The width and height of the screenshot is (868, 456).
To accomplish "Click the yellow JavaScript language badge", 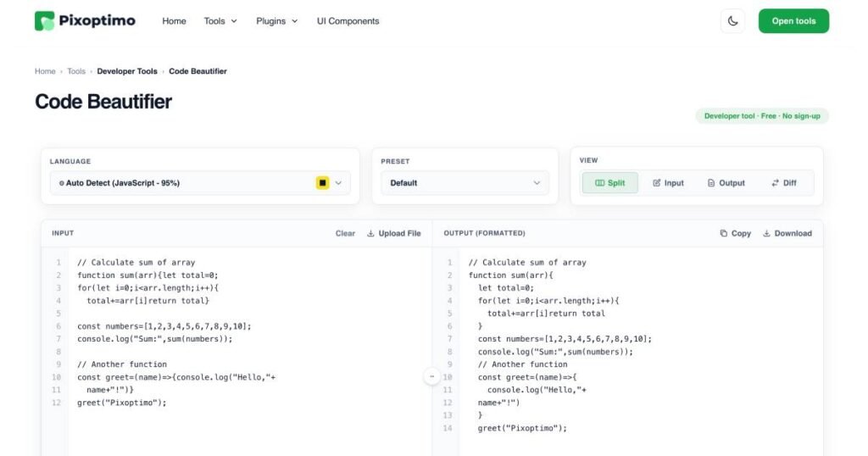I will (x=322, y=182).
